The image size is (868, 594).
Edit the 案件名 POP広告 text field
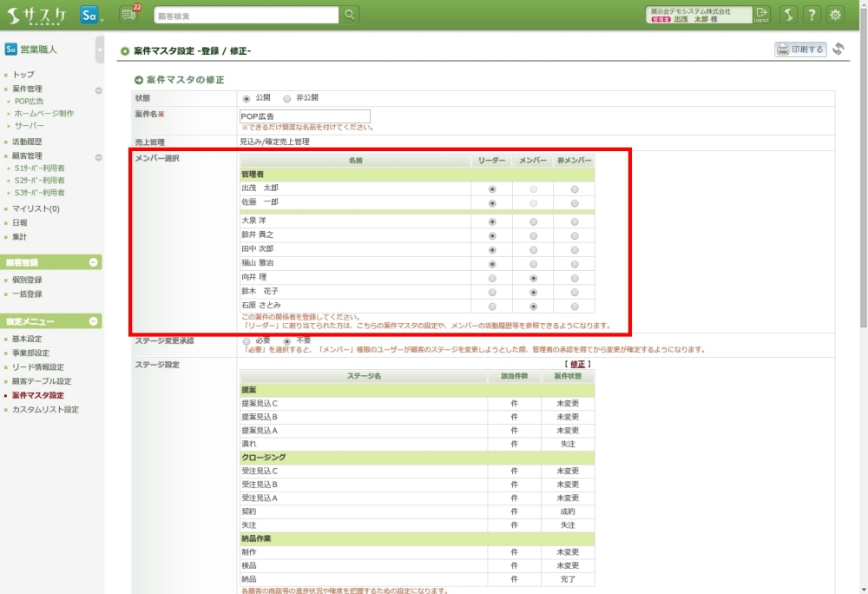(x=305, y=116)
